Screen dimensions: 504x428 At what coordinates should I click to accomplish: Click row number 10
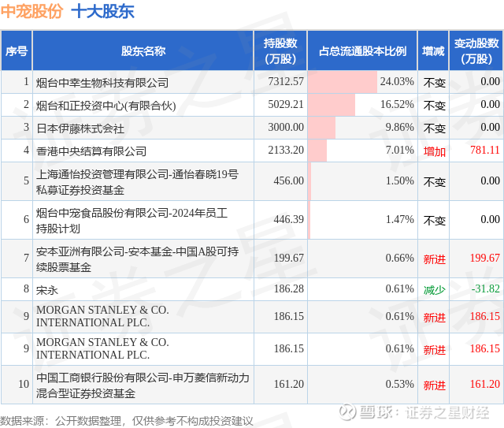[24, 384]
